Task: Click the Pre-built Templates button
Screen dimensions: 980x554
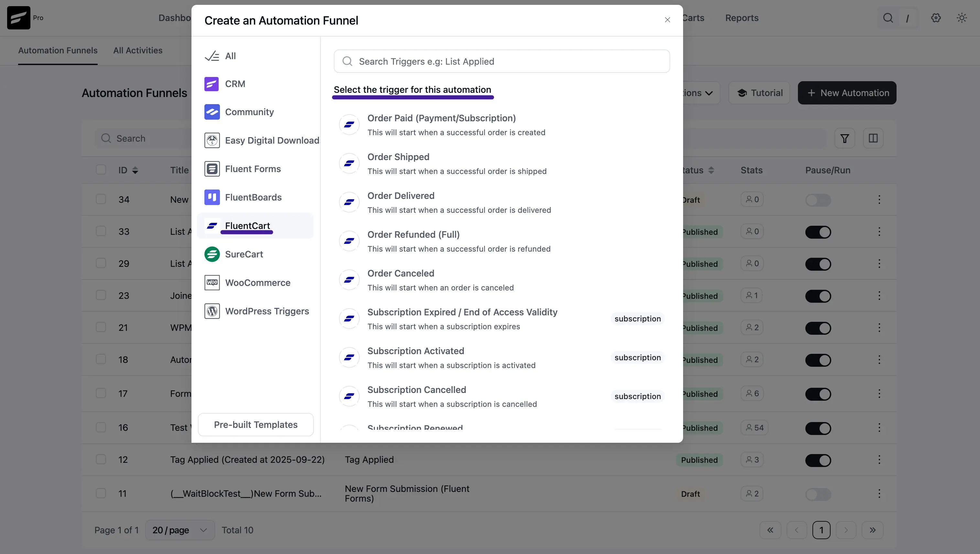Action: tap(256, 425)
